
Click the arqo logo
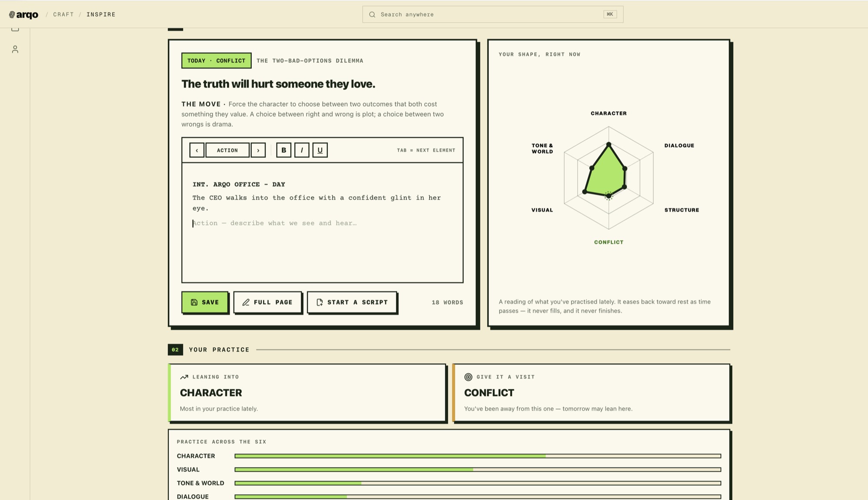pyautogui.click(x=23, y=15)
